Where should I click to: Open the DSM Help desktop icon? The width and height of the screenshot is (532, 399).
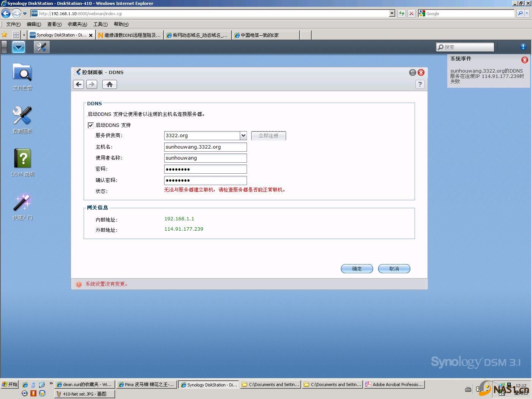[22, 162]
